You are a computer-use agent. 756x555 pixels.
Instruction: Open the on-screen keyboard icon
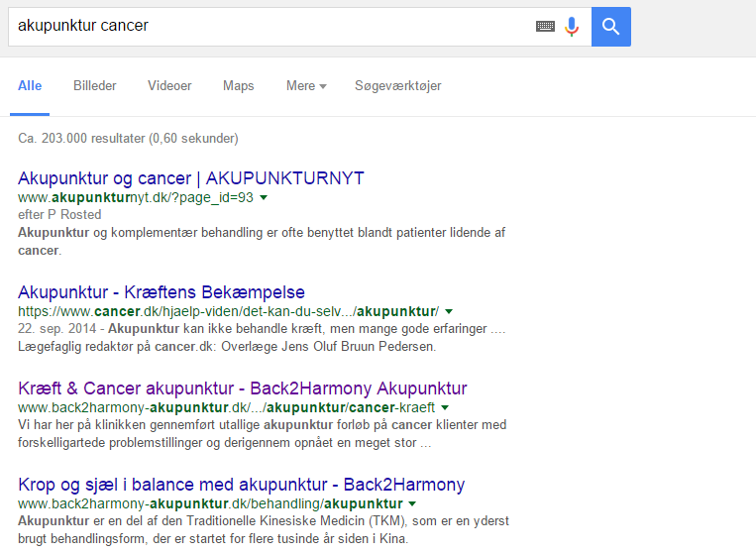click(x=545, y=27)
